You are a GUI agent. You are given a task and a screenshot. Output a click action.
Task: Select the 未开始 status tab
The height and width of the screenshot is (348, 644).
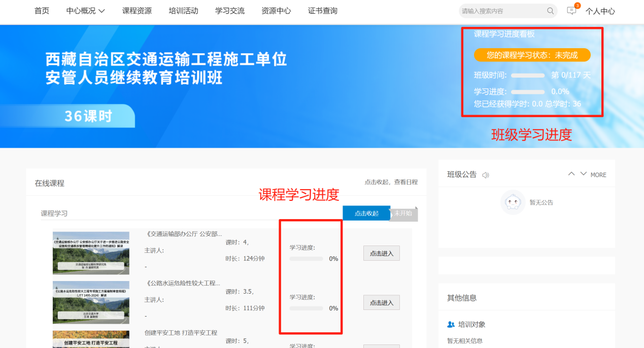[404, 214]
